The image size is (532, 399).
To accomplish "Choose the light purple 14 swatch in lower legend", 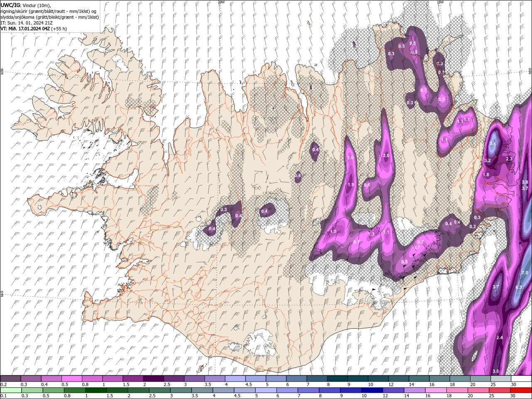I will coord(414,390).
